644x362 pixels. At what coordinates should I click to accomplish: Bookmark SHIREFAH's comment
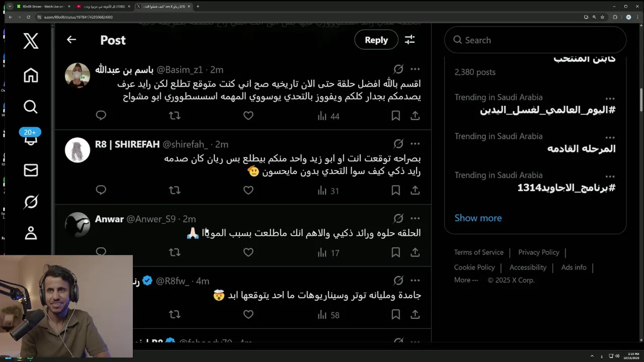396,190
